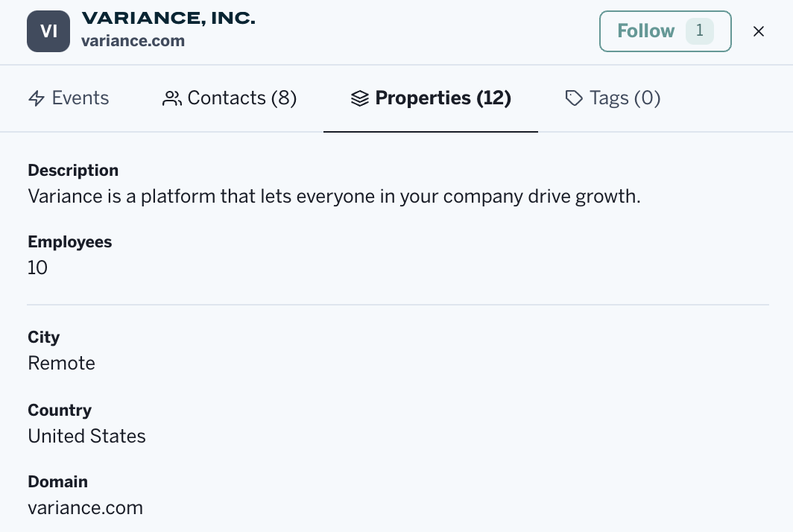793x532 pixels.
Task: Click the Domain property label
Action: point(57,482)
